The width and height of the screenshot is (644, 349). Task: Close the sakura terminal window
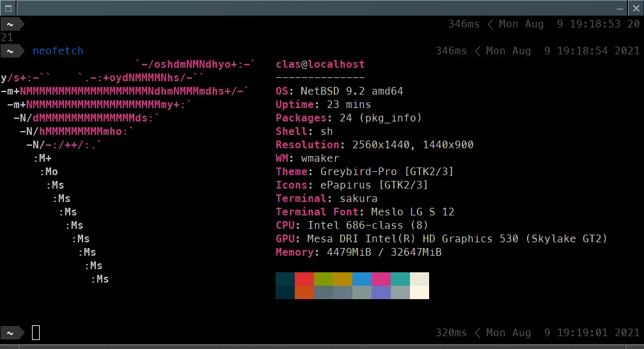pos(636,8)
